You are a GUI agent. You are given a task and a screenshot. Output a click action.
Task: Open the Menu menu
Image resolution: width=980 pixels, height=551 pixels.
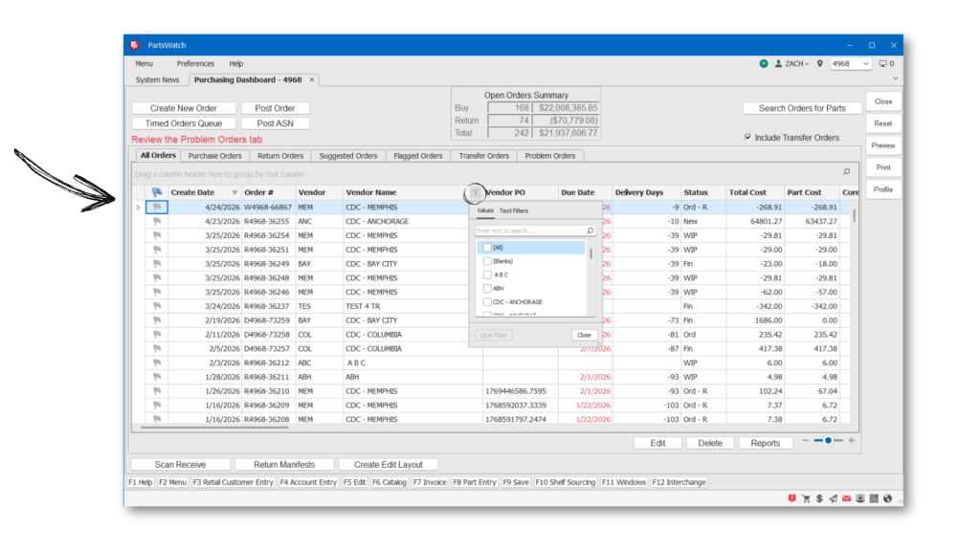pyautogui.click(x=144, y=64)
